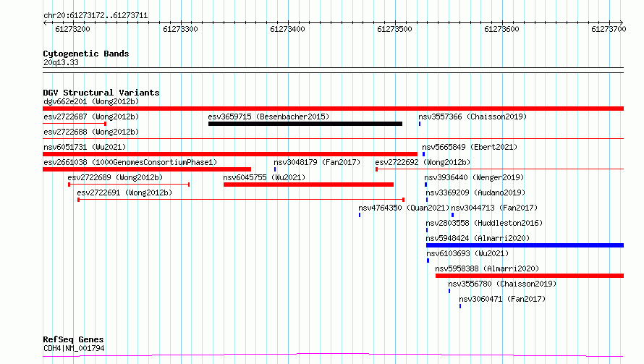Click the esv2722692 (Wong2012b) label
This screenshot has height=364, width=644.
[423, 162]
